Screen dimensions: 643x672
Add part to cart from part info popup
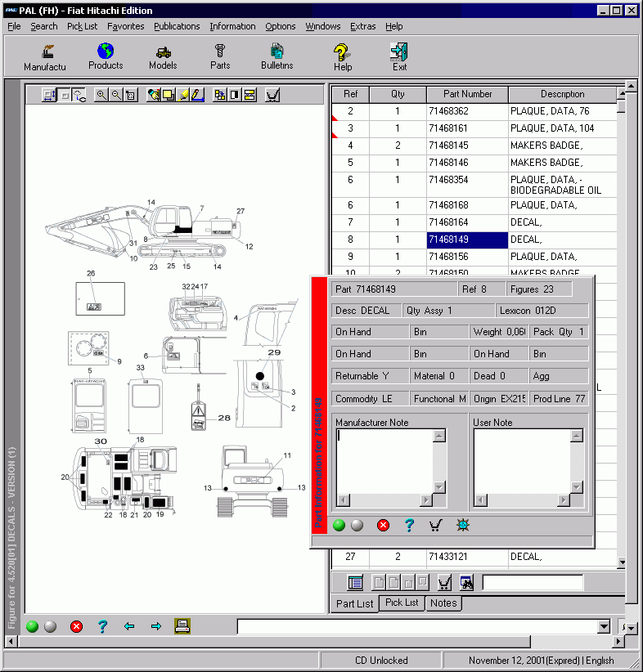[435, 525]
